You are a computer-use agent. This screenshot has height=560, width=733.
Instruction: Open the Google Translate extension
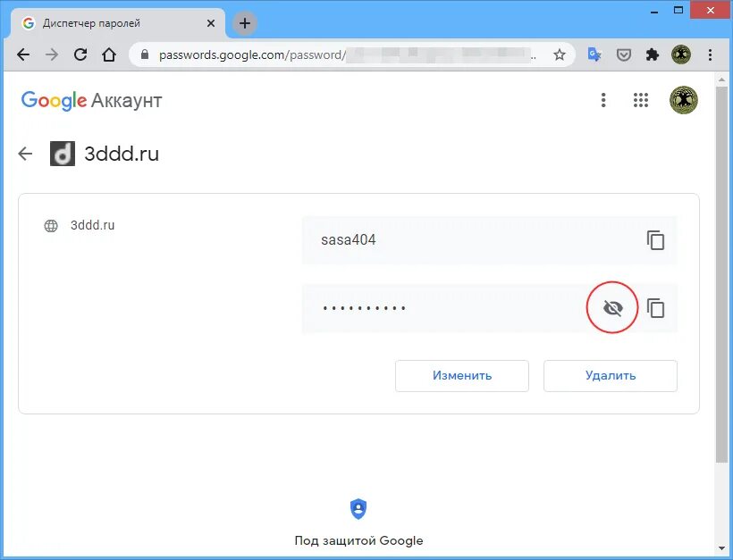coord(594,54)
